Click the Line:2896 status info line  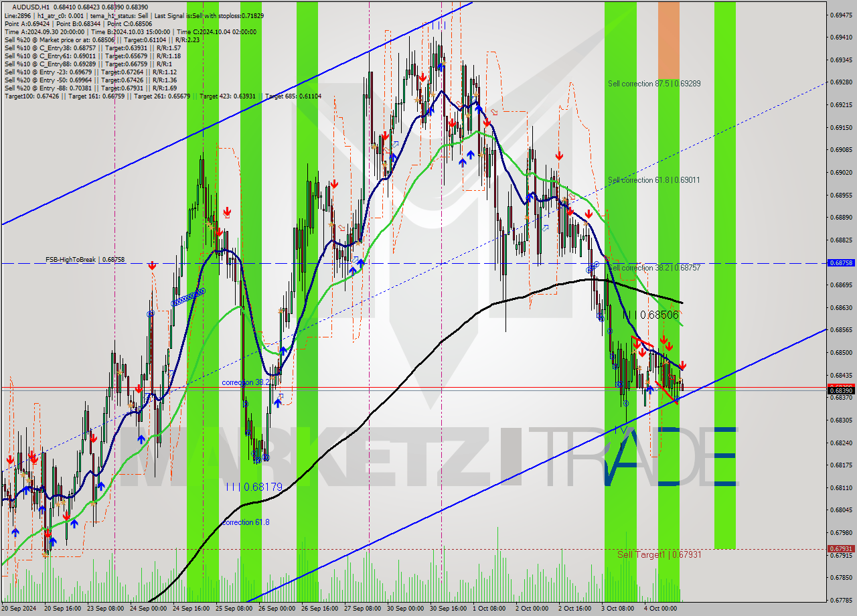[x=134, y=15]
